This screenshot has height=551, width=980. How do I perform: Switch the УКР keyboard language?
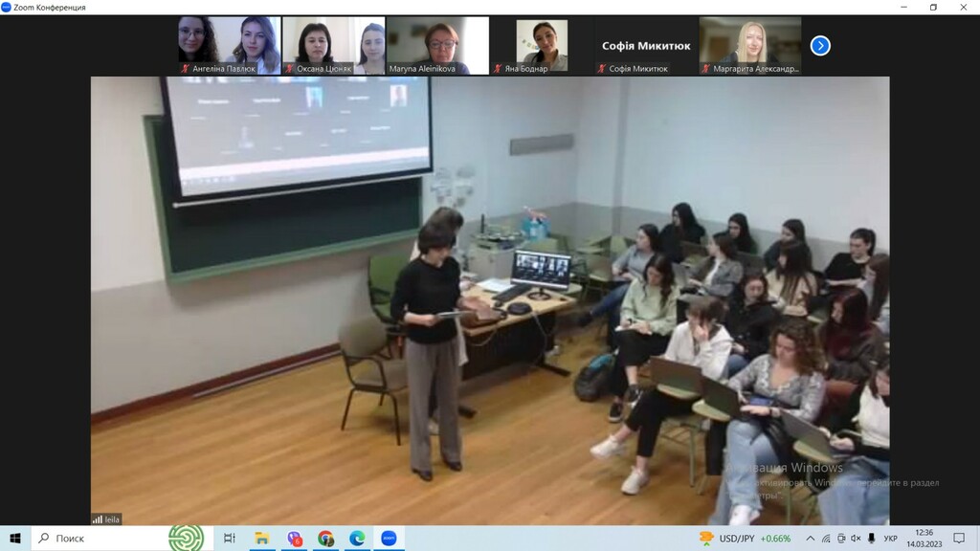coord(891,539)
